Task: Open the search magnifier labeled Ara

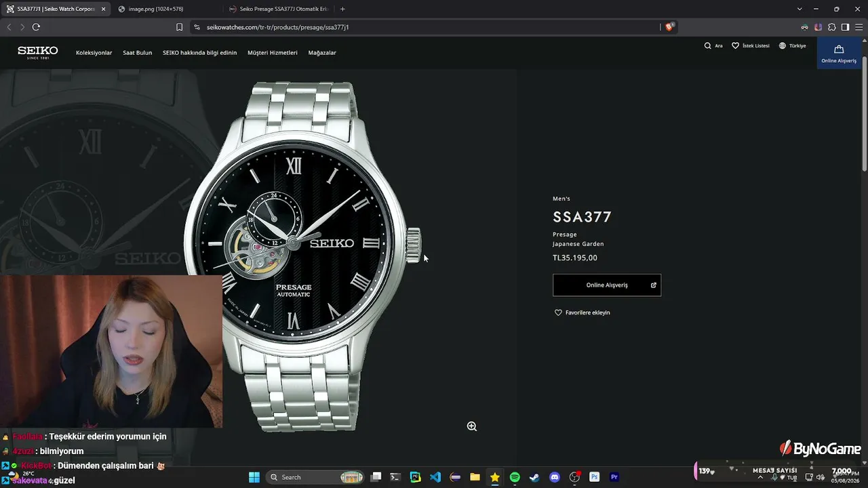Action: point(708,46)
